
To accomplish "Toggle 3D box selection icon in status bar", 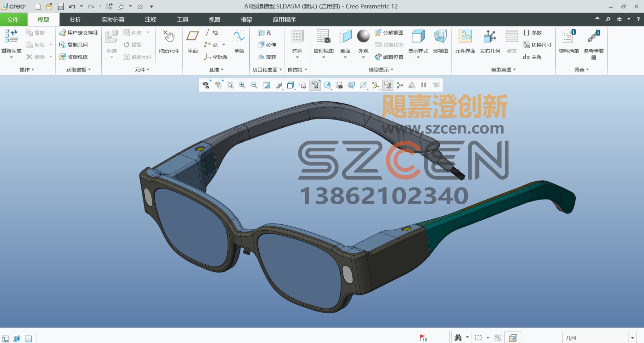I will 513,338.
